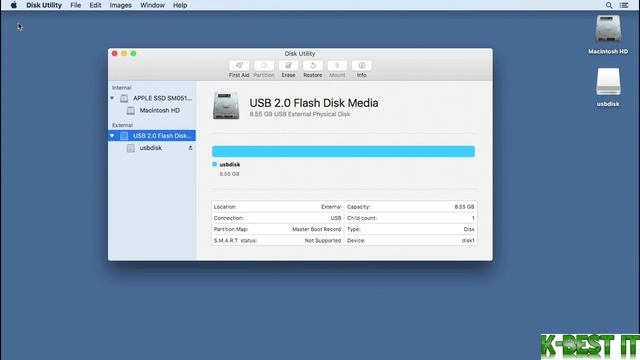Click the Capacity row label
Viewport: 640px width, 360px height.
358,207
